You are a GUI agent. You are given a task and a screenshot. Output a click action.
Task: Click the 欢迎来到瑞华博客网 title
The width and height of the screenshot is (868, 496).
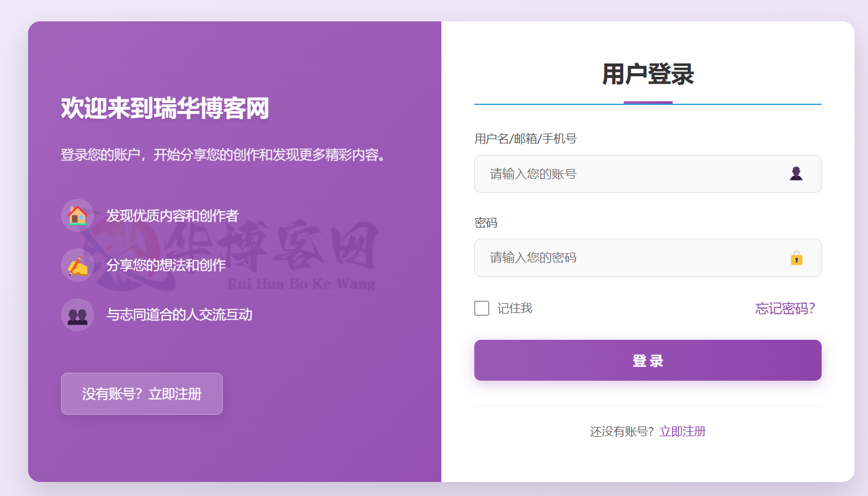(x=165, y=109)
